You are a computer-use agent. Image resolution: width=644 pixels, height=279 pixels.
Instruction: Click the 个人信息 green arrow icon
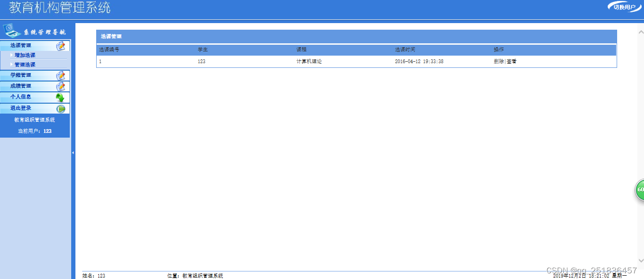pyautogui.click(x=60, y=97)
